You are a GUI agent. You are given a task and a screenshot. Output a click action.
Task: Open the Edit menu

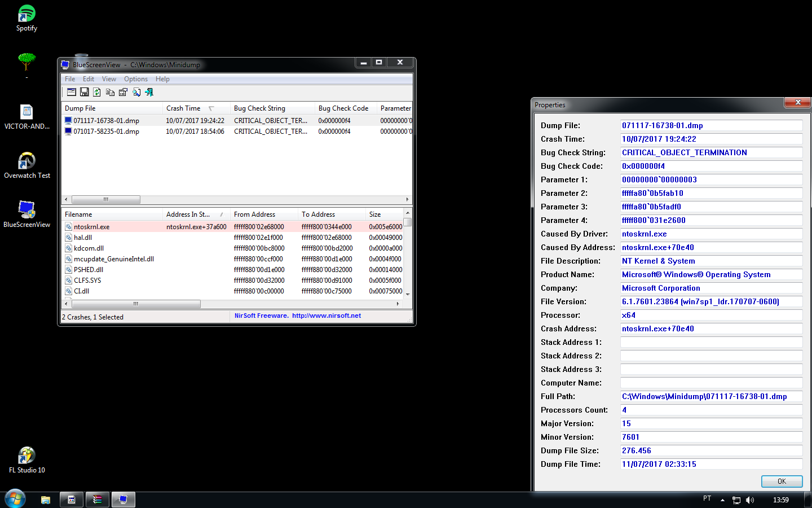(x=89, y=79)
